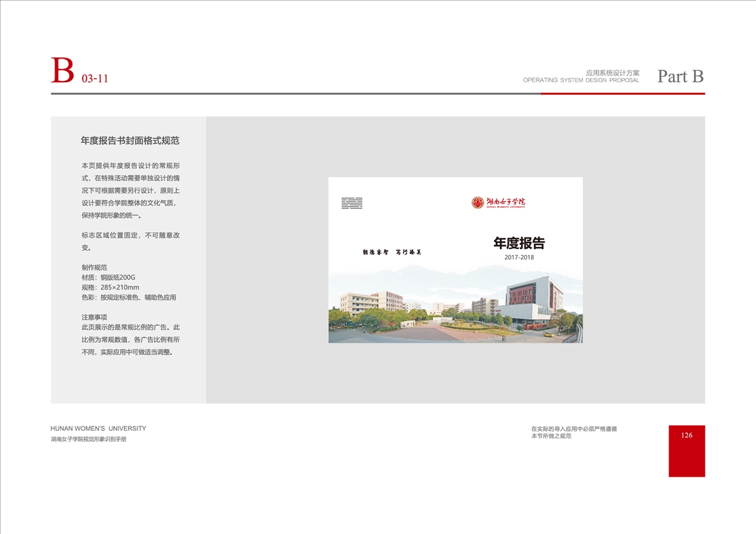Click the 年度报告书封面格式规范 heading
Screen dimensions: 756x534
(x=130, y=141)
